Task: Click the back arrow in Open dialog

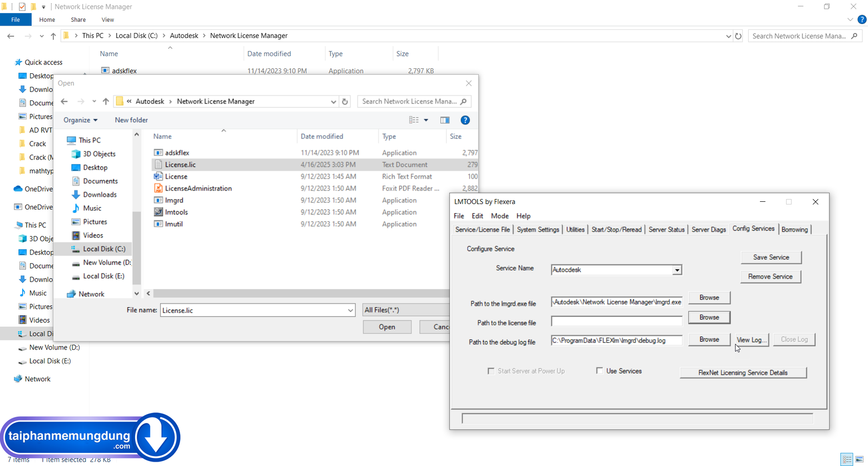Action: (x=65, y=101)
